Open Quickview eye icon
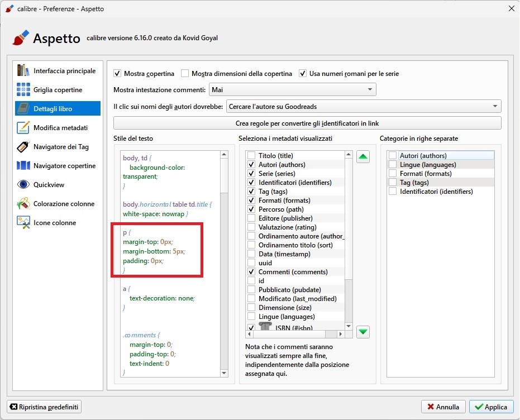 pyautogui.click(x=23, y=185)
